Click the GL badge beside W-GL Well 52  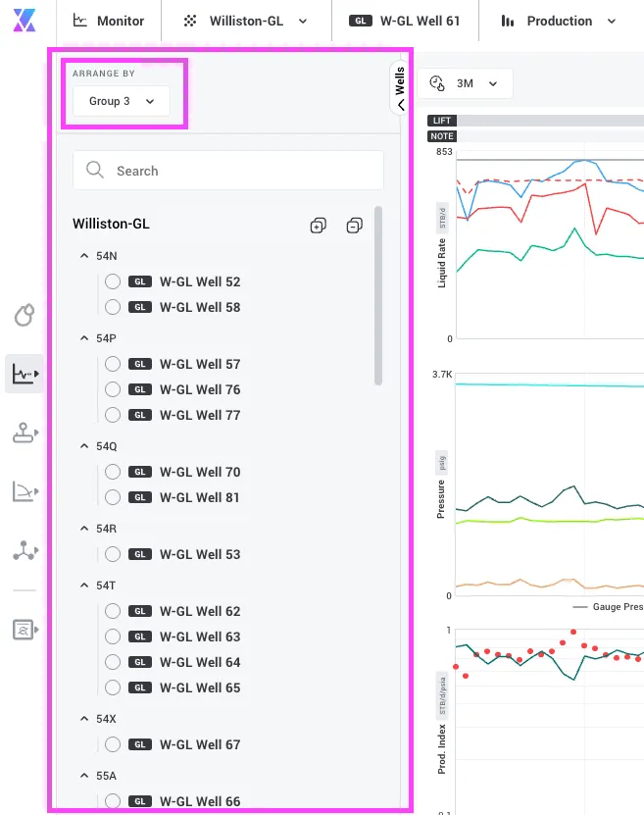[140, 281]
